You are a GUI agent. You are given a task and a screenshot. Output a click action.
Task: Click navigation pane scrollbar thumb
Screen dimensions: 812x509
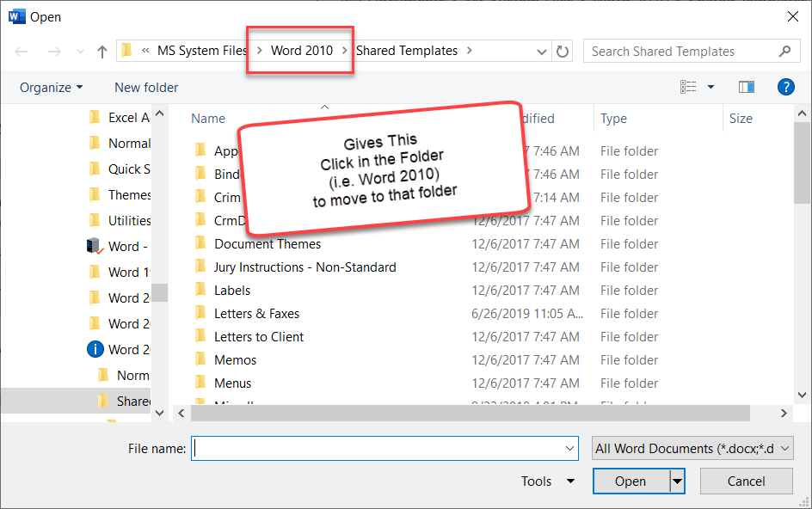pyautogui.click(x=159, y=292)
